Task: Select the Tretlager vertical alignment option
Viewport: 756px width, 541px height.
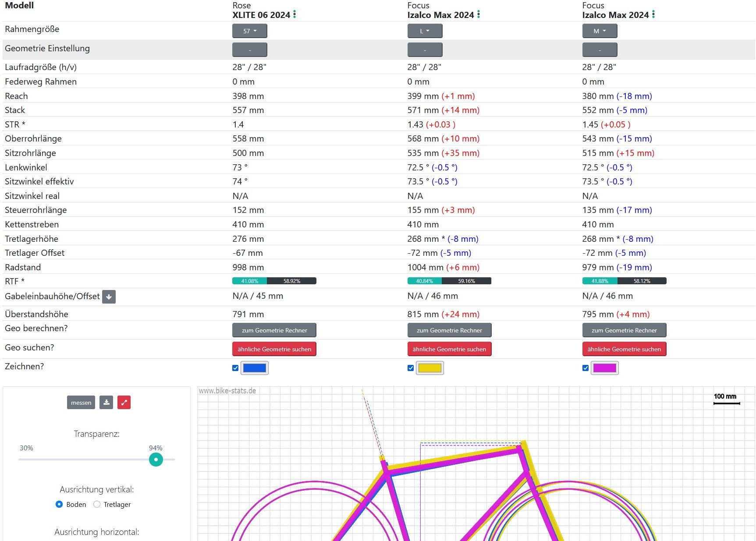Action: [97, 504]
